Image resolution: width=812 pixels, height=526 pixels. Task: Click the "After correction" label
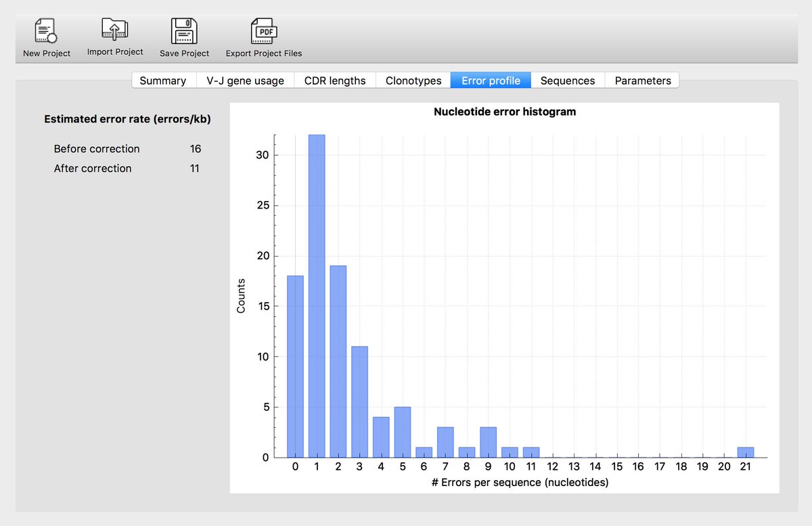93,169
